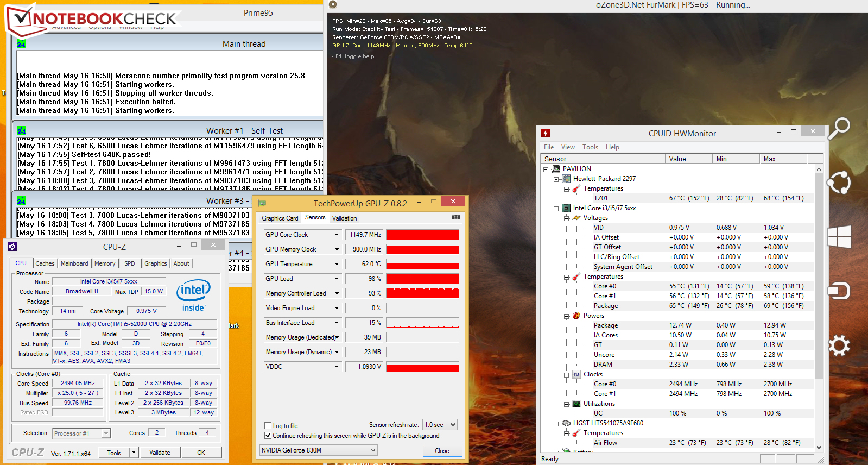Click the Voltages icon in HWMonitor tree
The image size is (868, 465).
click(x=576, y=218)
